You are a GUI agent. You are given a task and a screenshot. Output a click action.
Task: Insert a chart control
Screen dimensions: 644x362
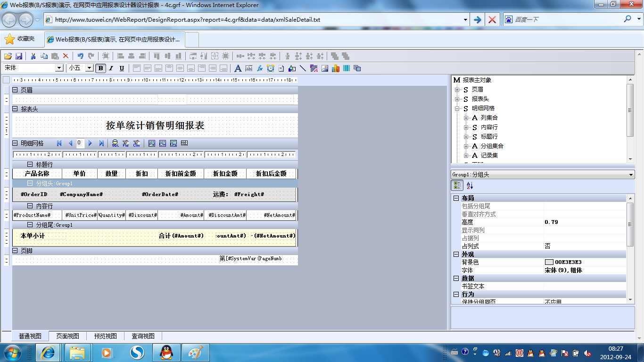click(336, 68)
